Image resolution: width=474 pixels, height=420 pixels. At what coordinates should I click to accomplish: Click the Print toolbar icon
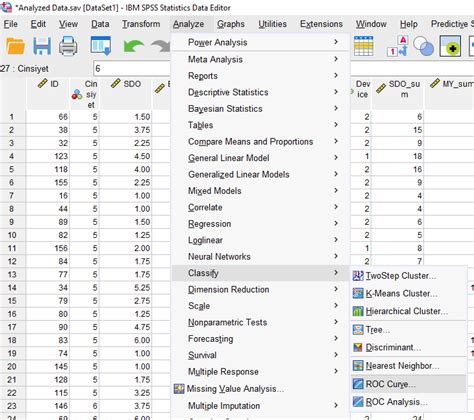click(x=68, y=46)
